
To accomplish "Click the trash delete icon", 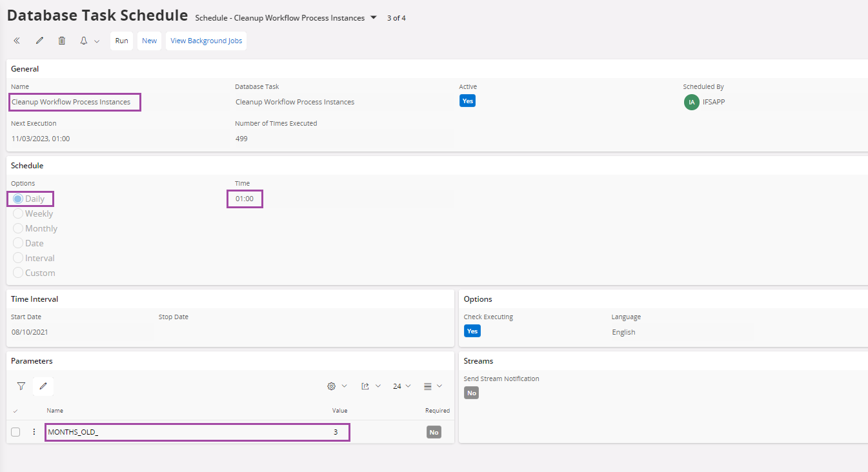I will (x=62, y=41).
